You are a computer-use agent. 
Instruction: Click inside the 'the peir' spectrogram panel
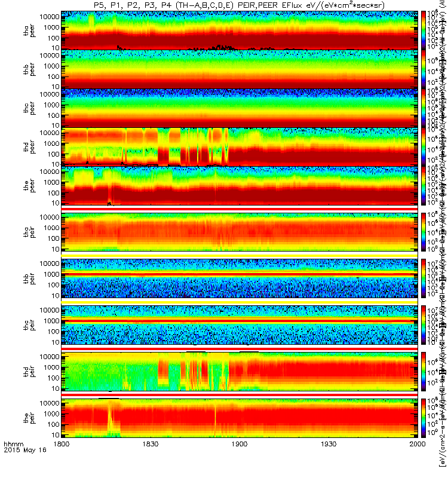[240, 418]
